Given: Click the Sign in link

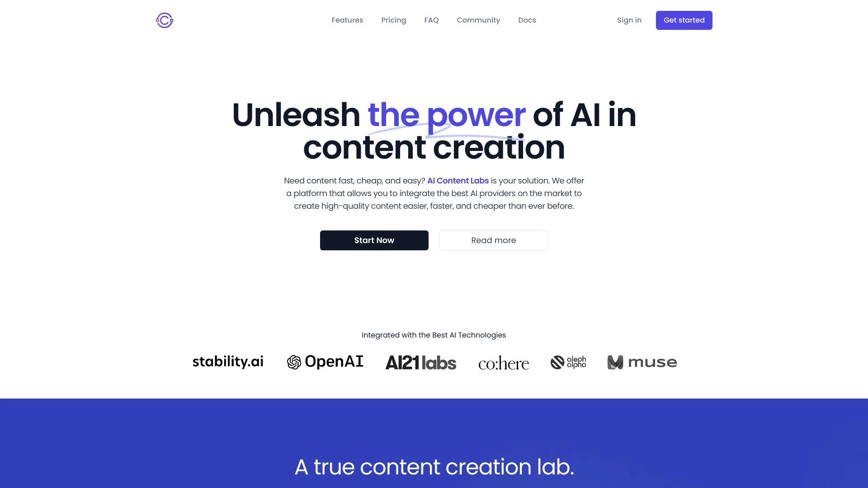Looking at the screenshot, I should (629, 20).
